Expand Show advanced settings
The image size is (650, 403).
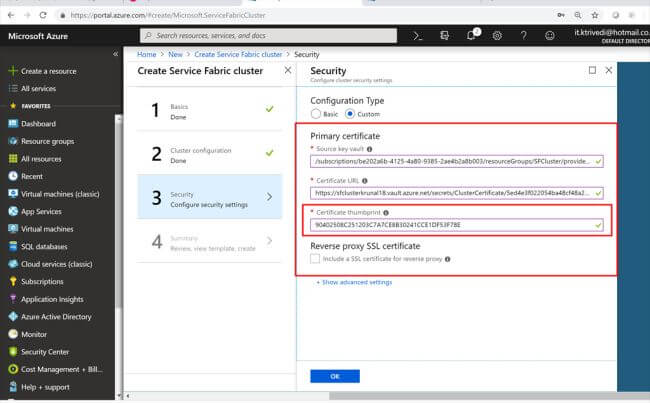click(354, 282)
